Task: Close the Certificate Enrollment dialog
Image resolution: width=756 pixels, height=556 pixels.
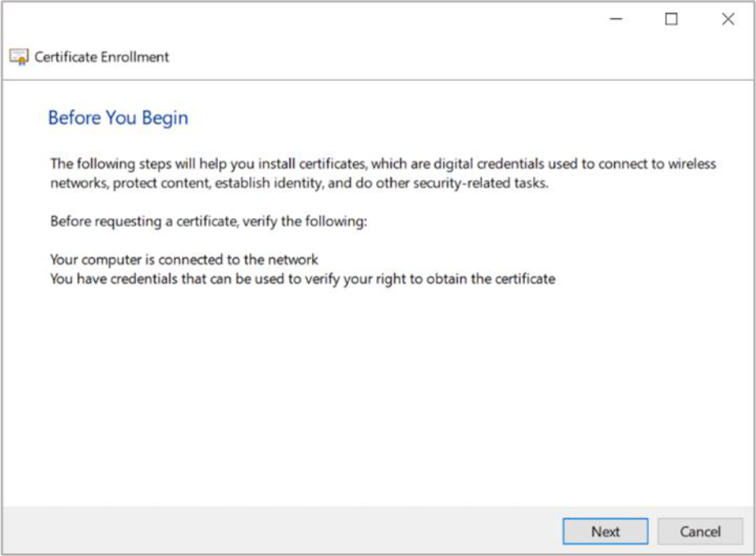Action: pyautogui.click(x=727, y=20)
